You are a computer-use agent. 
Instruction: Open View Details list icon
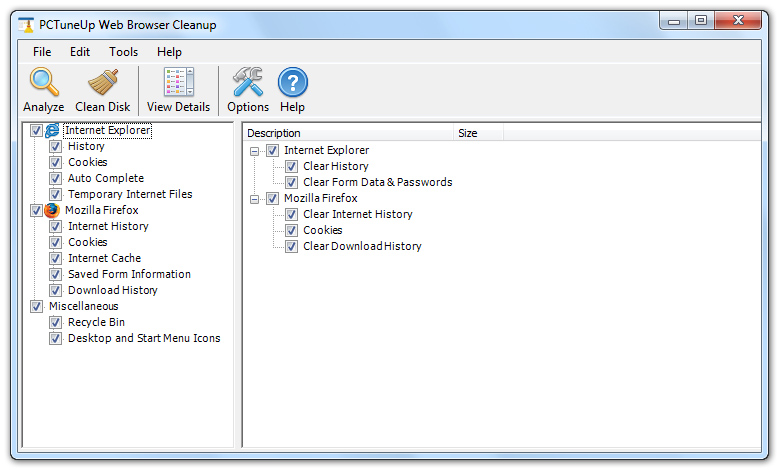(x=178, y=82)
